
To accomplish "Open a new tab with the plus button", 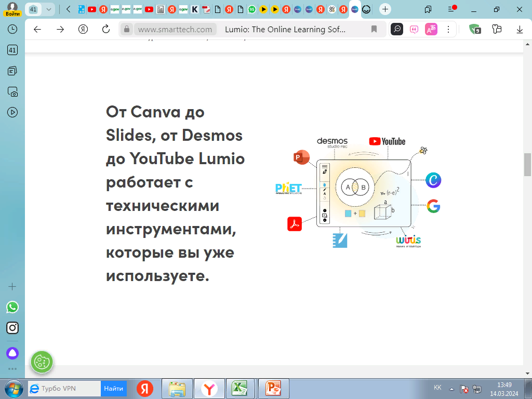I will (x=385, y=9).
